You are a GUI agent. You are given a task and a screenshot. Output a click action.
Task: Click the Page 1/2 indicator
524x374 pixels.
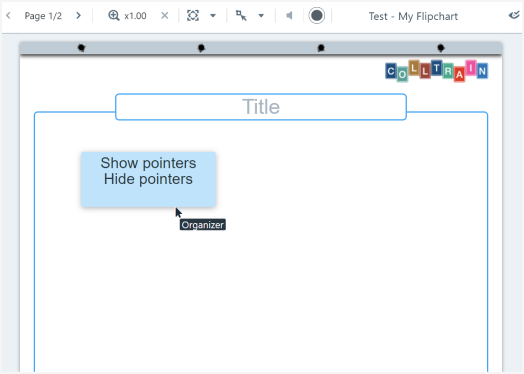click(x=43, y=16)
